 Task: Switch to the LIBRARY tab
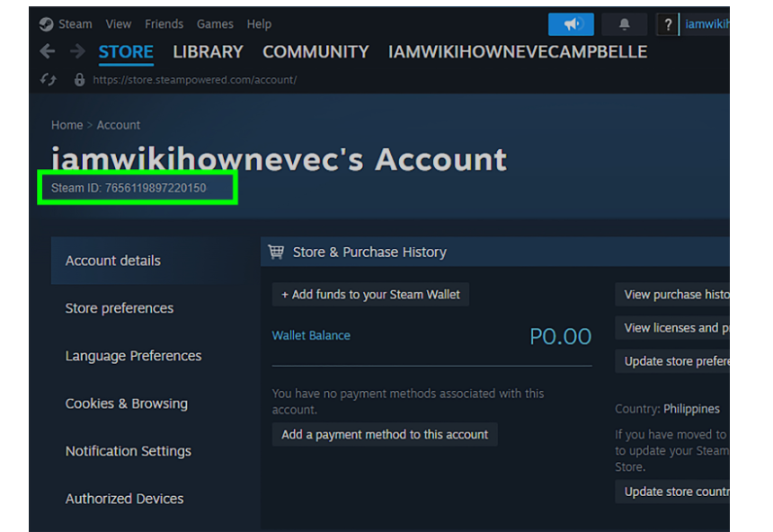pos(208,52)
